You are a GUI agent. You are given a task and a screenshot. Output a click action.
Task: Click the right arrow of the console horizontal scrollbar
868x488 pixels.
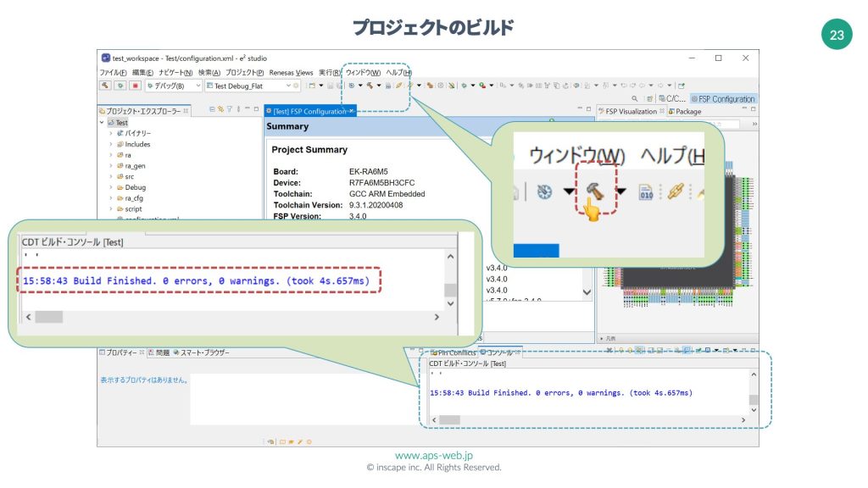(743, 420)
